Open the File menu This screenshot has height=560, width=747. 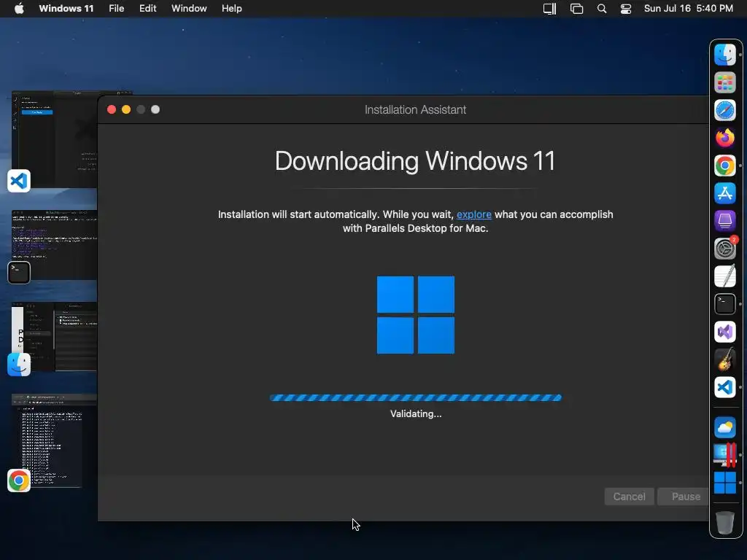pos(116,9)
